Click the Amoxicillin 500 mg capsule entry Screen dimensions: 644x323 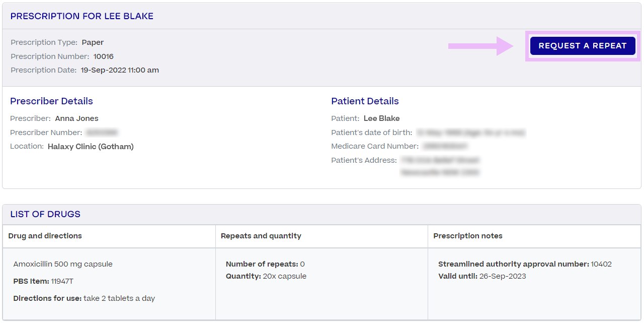63,264
